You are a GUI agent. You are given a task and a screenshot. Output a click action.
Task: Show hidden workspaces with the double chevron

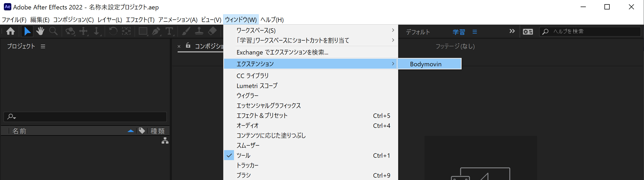512,31
